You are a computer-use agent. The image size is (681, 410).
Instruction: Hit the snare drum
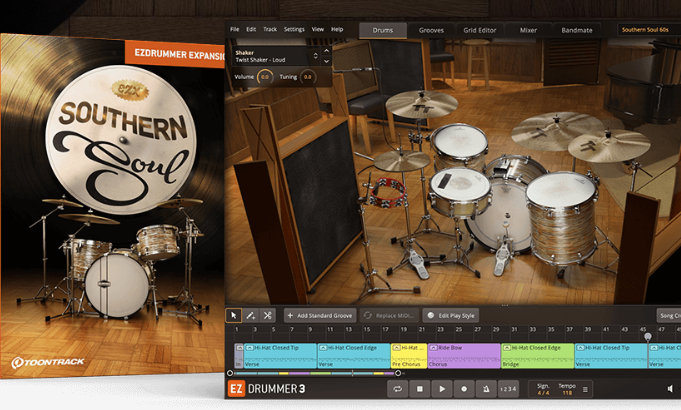click(x=460, y=185)
